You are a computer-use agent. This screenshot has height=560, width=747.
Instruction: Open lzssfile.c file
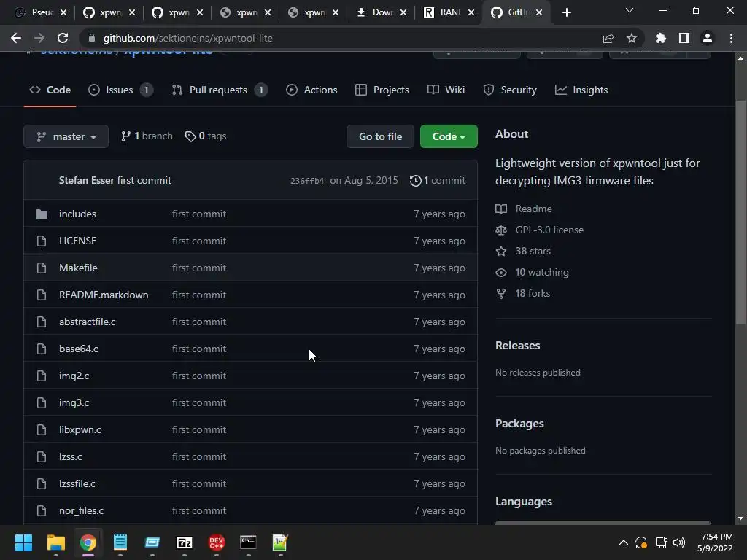tap(77, 484)
